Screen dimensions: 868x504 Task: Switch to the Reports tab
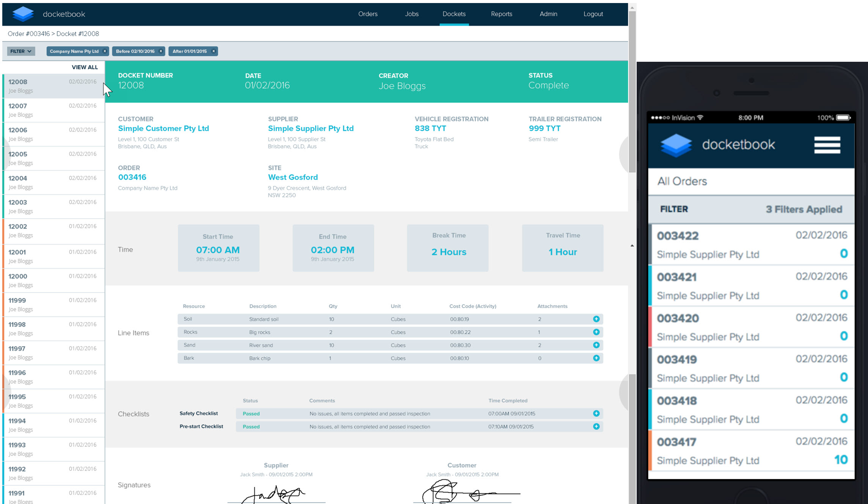click(501, 14)
